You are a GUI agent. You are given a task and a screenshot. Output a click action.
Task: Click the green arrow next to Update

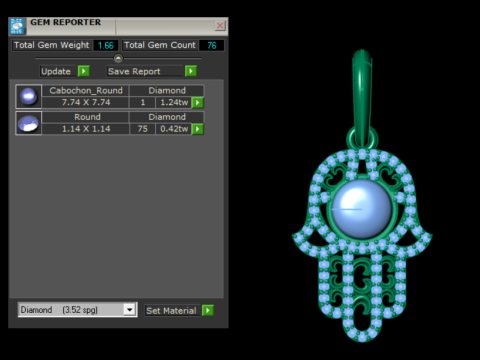click(x=84, y=71)
